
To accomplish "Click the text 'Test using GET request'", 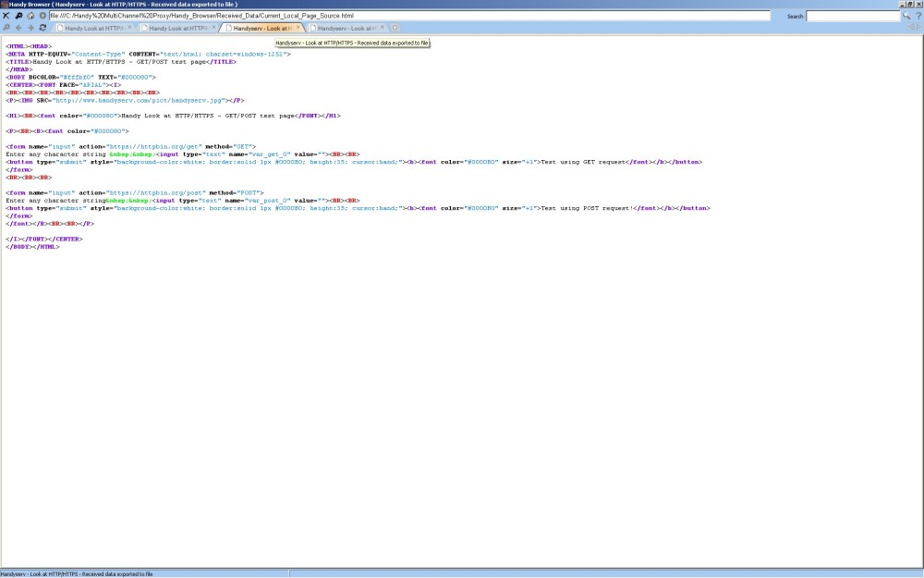I will tap(583, 162).
